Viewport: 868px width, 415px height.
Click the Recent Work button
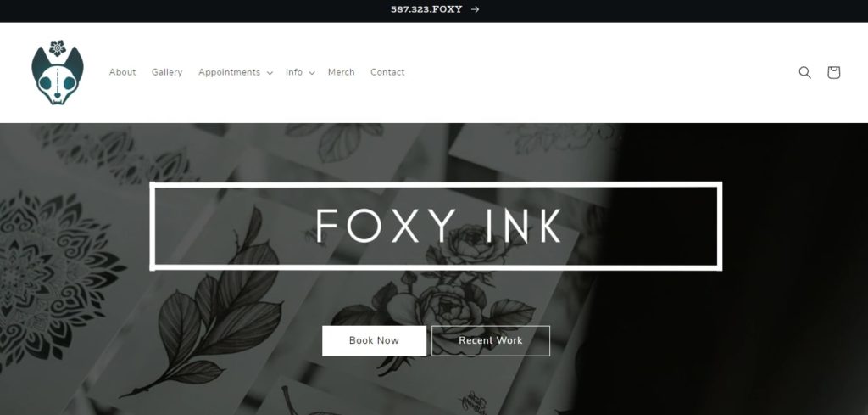(491, 341)
